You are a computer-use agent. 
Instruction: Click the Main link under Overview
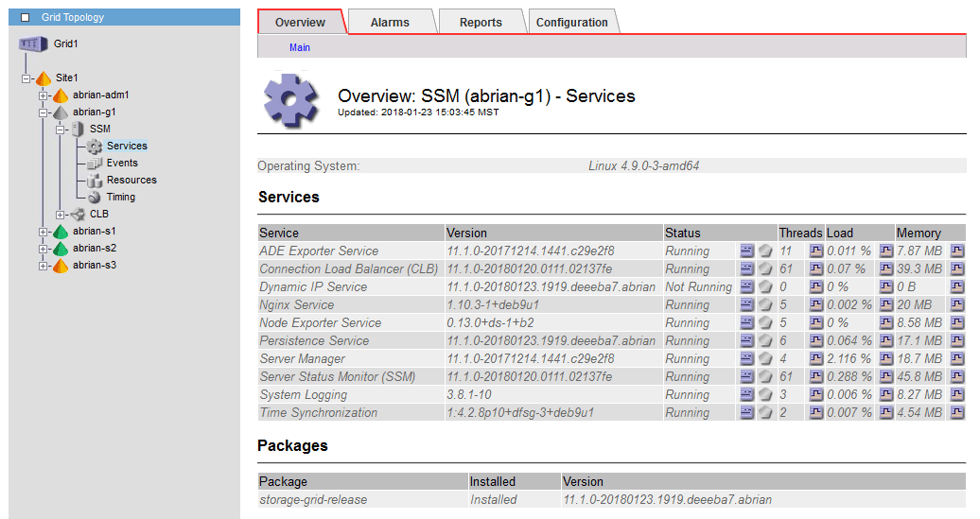[300, 47]
